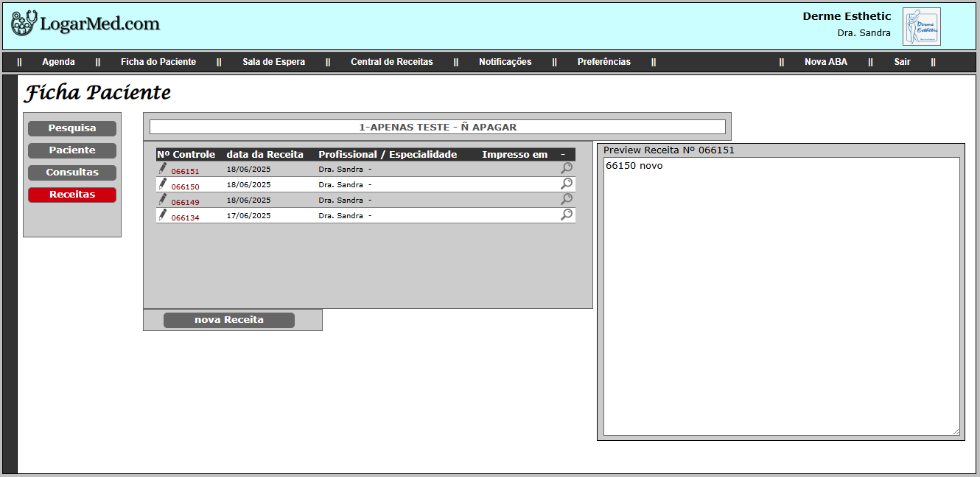Click Sair to log out
The height and width of the screenshot is (477, 980).
tap(903, 62)
